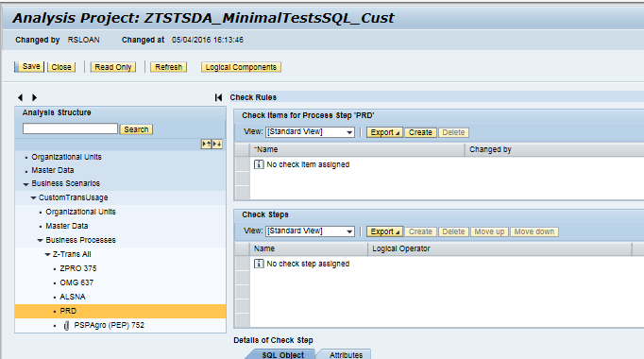Image resolution: width=644 pixels, height=359 pixels.
Task: Collapse the Business Processes node
Action: 40,240
